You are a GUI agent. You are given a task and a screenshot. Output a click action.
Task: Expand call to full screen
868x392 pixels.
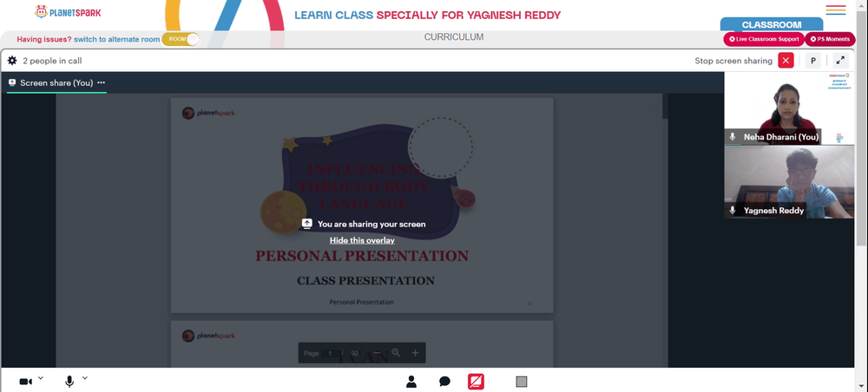point(840,60)
